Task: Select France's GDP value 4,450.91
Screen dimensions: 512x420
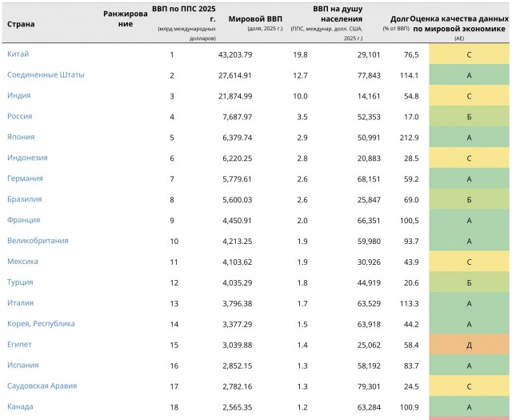Action: (x=238, y=221)
